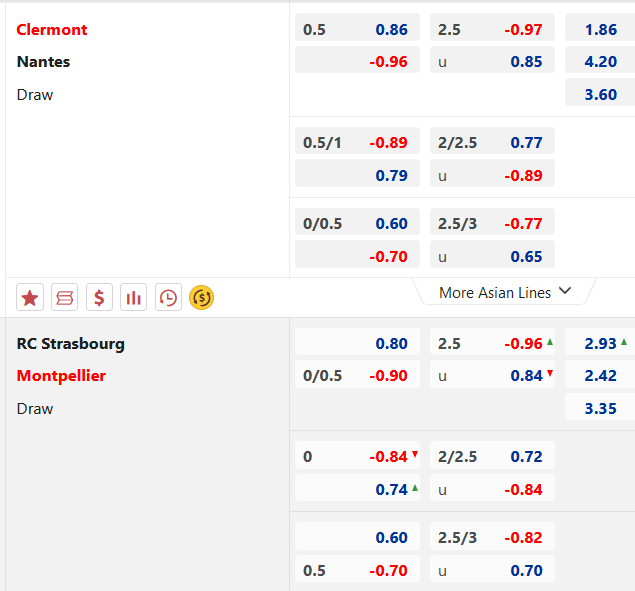This screenshot has height=591, width=635.
Task: Bet Clermont handicap 0/0.5 at 0.60
Action: [x=357, y=222]
